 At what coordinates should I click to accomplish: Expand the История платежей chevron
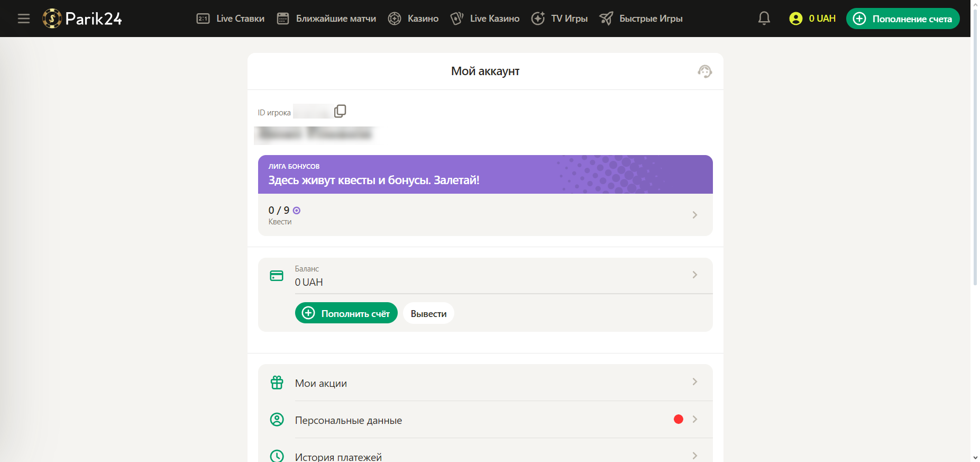point(695,456)
